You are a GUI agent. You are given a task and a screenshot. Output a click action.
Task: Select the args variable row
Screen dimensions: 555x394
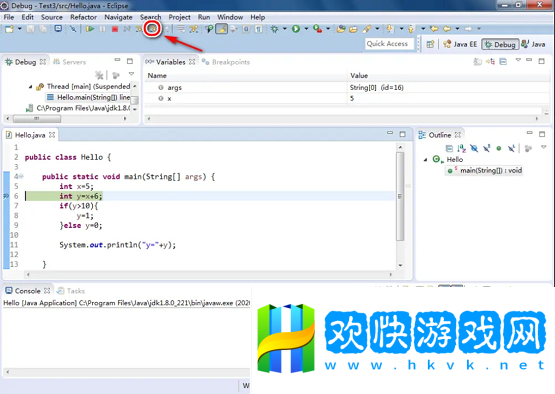click(347, 87)
